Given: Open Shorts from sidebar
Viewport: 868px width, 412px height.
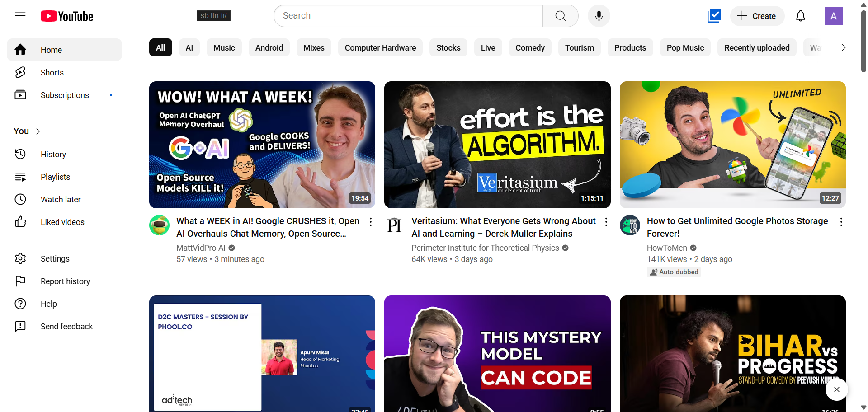Looking at the screenshot, I should click(x=65, y=72).
